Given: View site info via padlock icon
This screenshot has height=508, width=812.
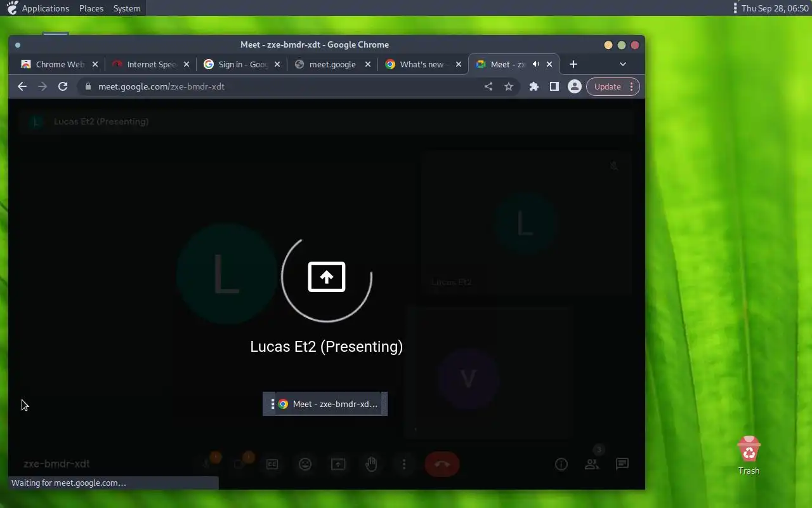Looking at the screenshot, I should pos(88,86).
